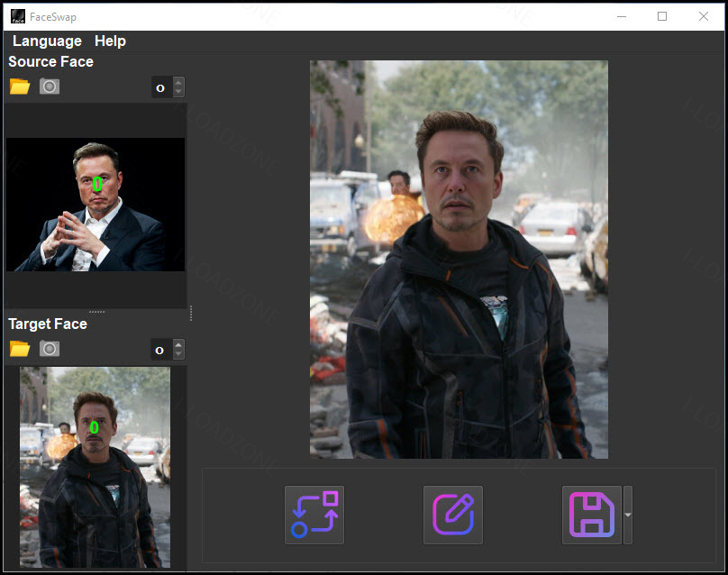Maximize the FaceSwap window

tap(662, 17)
